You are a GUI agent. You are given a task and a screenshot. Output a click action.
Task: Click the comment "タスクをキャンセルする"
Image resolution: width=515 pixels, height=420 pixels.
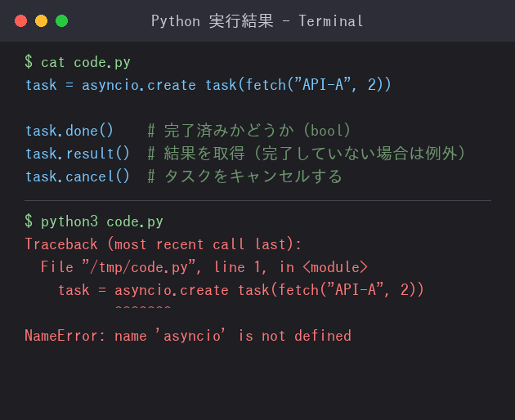[x=253, y=176]
